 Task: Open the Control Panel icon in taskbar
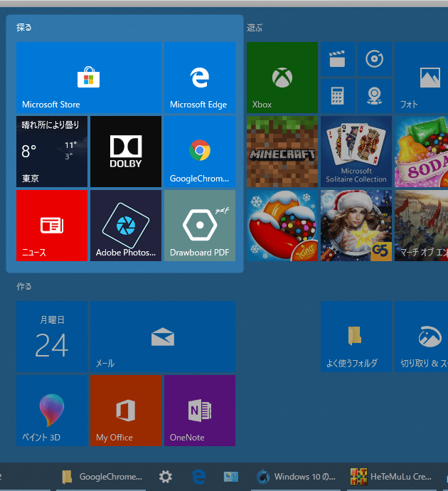coord(231,477)
